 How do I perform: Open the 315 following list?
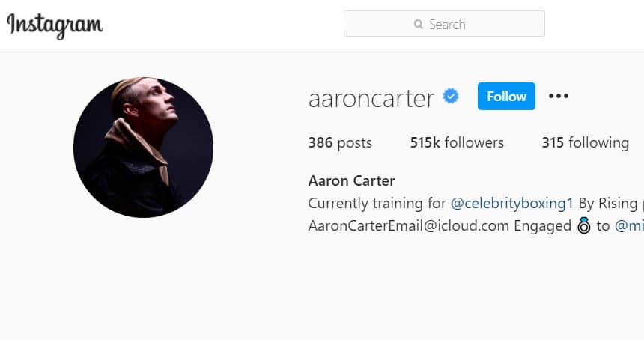point(586,143)
